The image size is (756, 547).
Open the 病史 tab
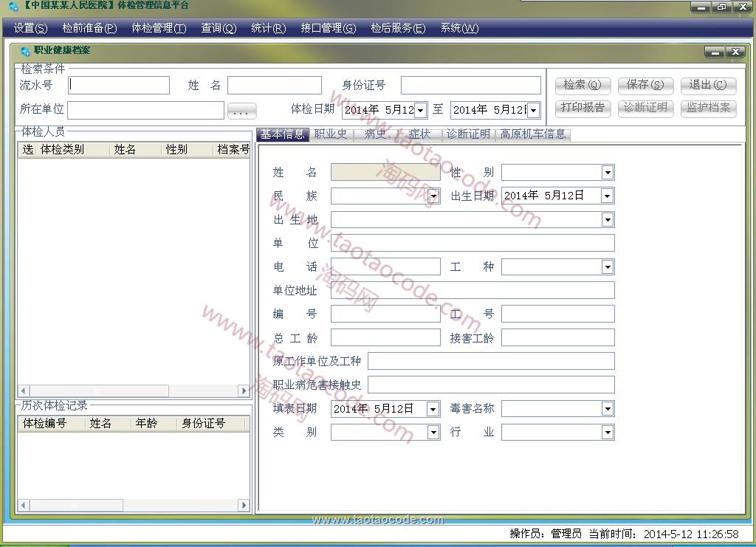375,134
